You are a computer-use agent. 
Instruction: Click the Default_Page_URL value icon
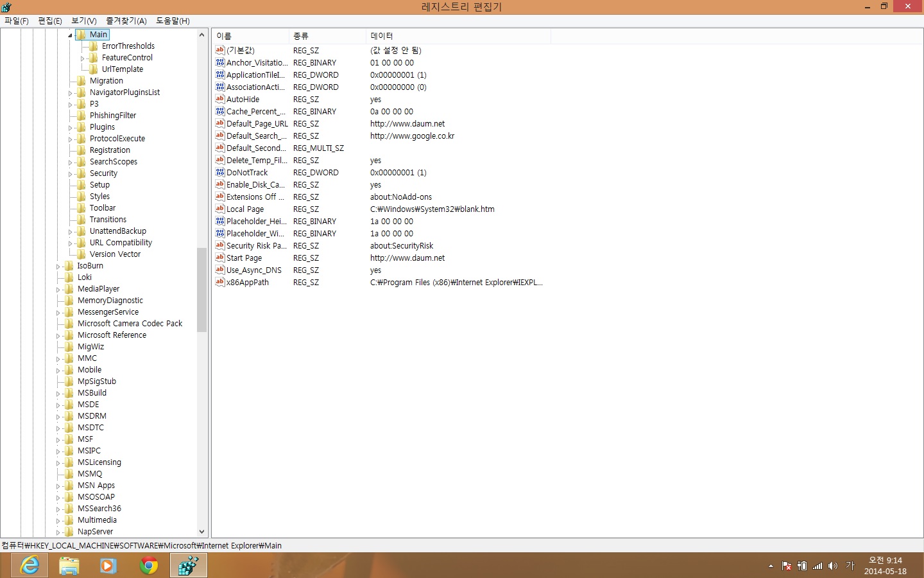tap(220, 123)
